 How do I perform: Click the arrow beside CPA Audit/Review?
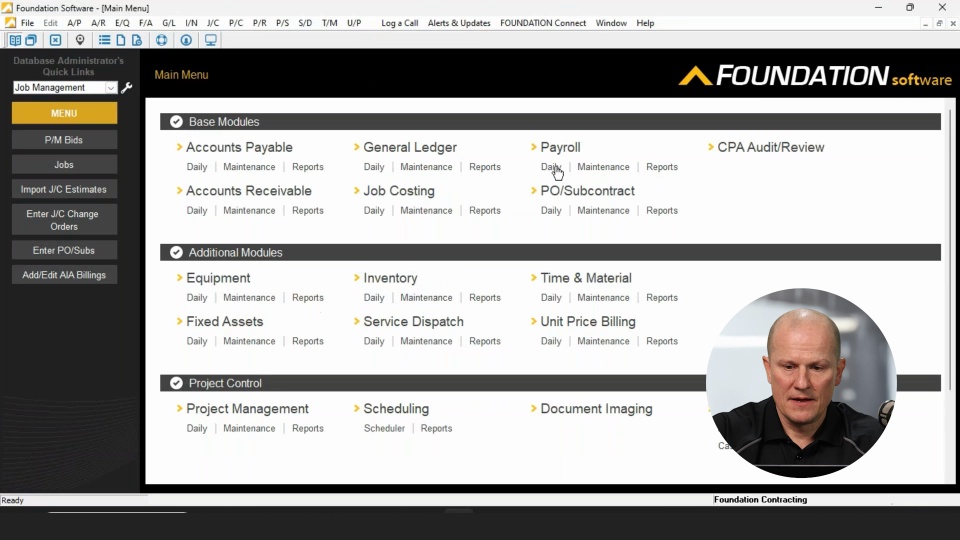[x=711, y=147]
